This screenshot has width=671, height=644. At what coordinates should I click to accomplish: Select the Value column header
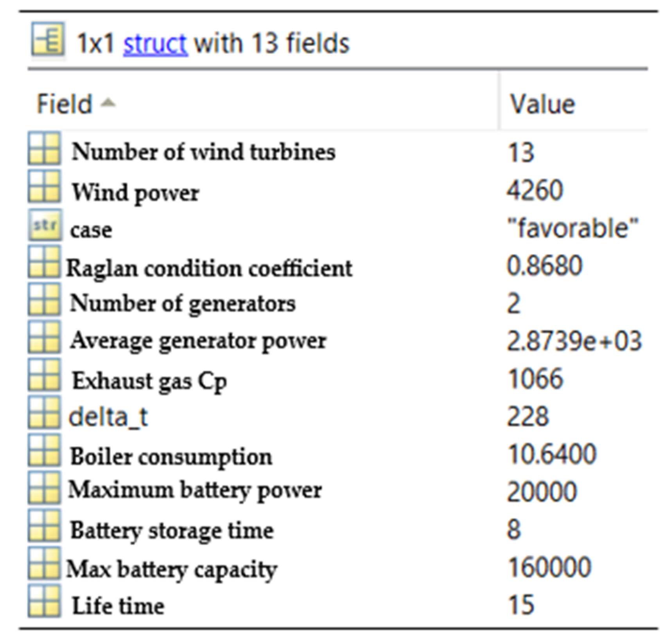pyautogui.click(x=542, y=104)
